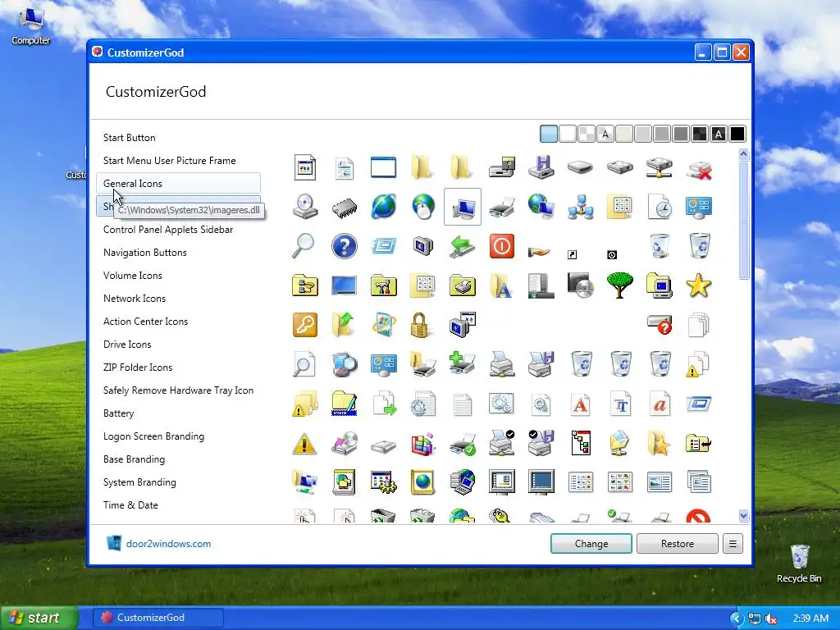Expand hidden system tray icons arrow
Image resolution: width=840 pixels, height=630 pixels.
coord(737,619)
